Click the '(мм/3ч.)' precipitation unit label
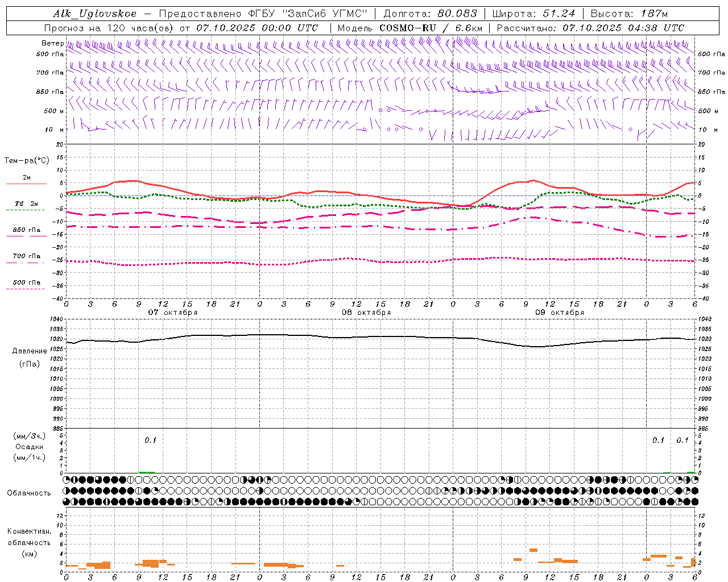Screen dimensions: 728x582 [30, 436]
